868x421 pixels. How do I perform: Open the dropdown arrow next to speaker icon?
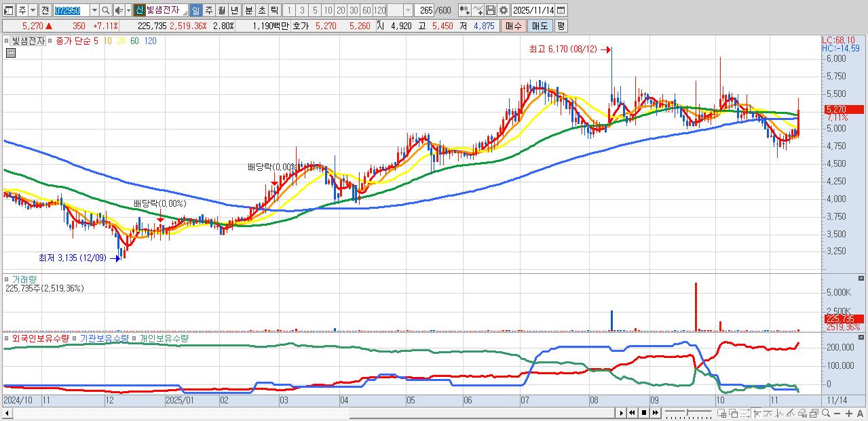click(128, 10)
